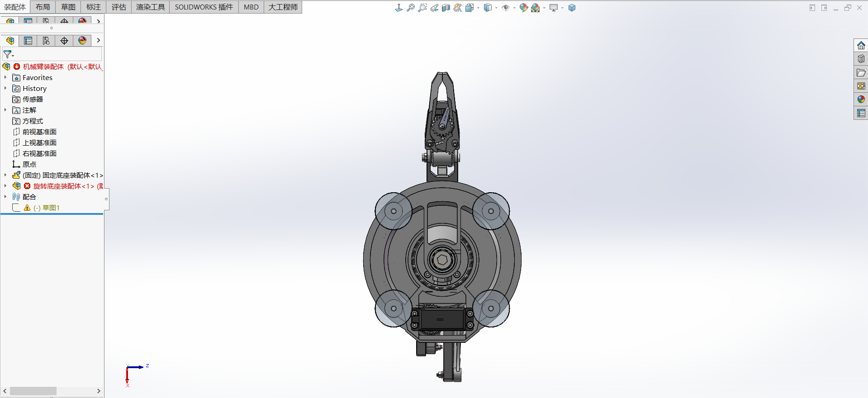
Task: Open the 大工程师 ribbon tab
Action: point(283,7)
